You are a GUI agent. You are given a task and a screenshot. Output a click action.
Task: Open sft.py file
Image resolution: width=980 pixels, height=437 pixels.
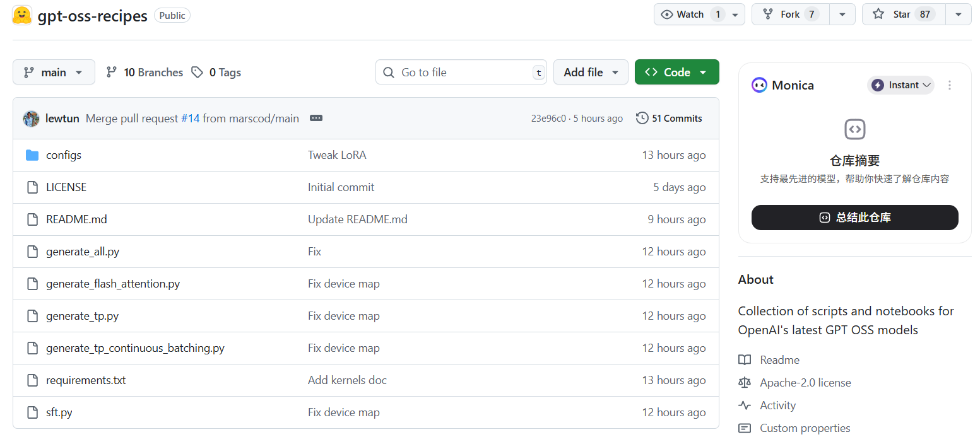[59, 412]
